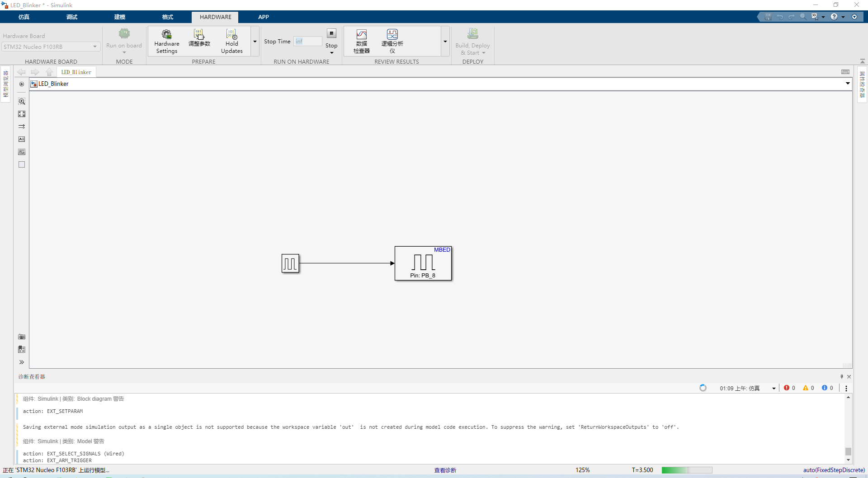This screenshot has width=868, height=478.
Task: Open the 建模 (Modeling) tab
Action: (120, 17)
